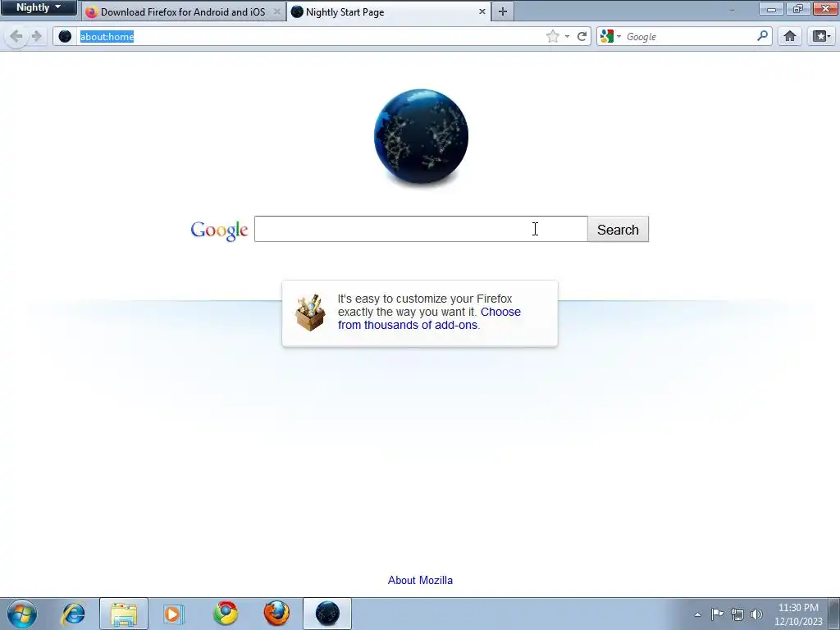This screenshot has width=840, height=630.
Task: Open the address bar history dropdown
Action: pyautogui.click(x=567, y=36)
